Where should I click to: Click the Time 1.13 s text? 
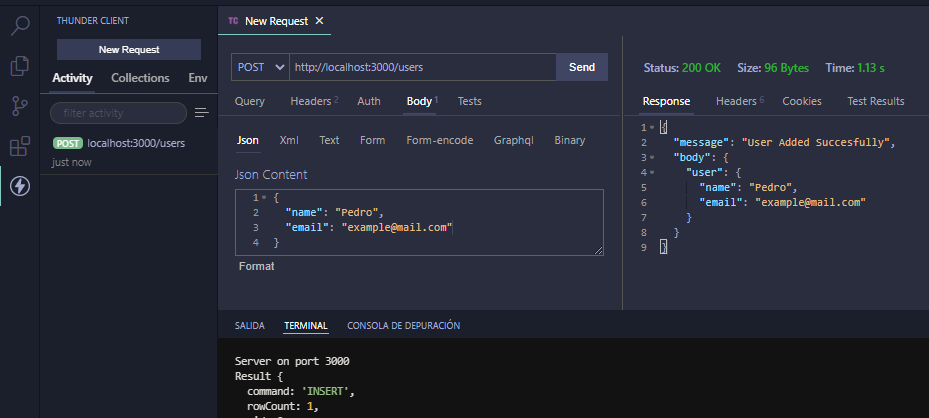(855, 68)
